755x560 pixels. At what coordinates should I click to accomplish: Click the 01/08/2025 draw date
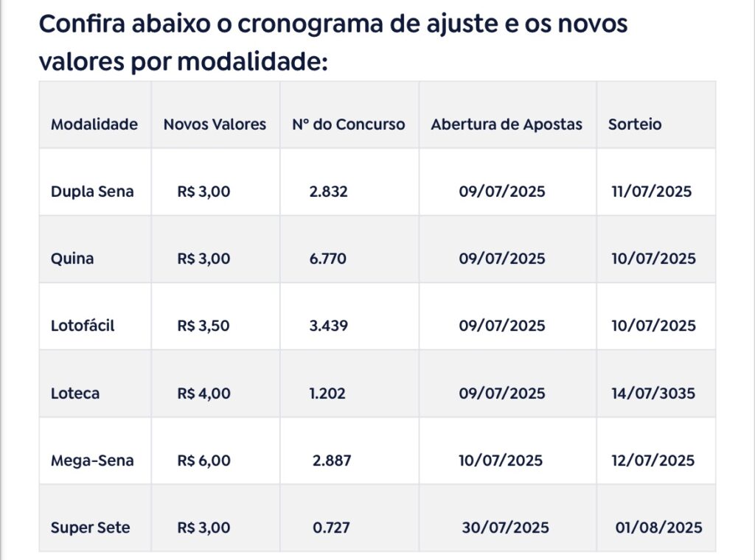coord(658,528)
